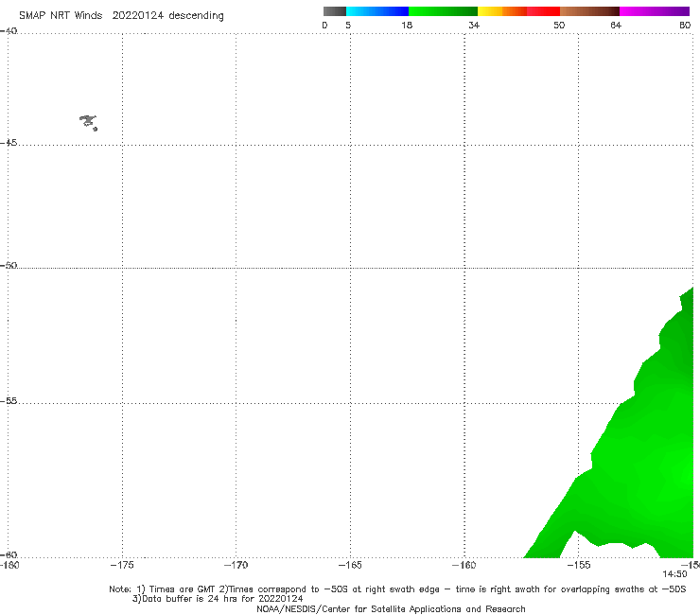Select the green 18-34 colorbar segment
The height and width of the screenshot is (615, 700).
coord(443,11)
